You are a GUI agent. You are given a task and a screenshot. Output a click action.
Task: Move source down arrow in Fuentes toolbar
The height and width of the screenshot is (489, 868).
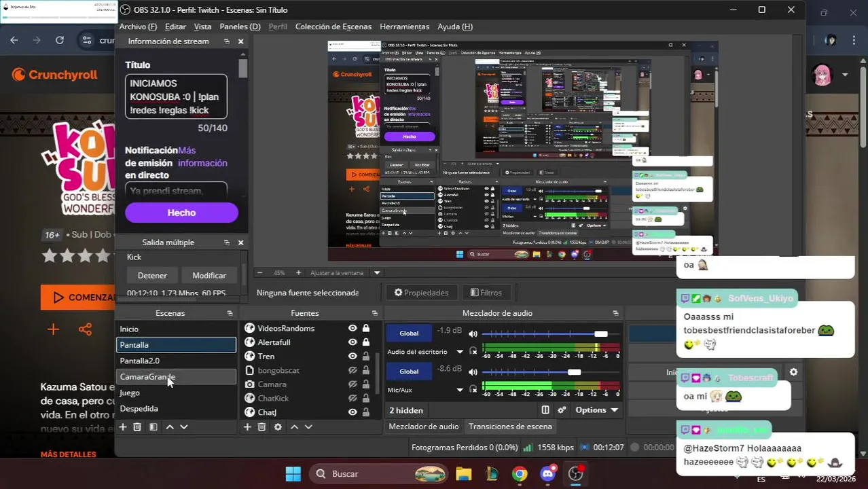click(x=308, y=427)
